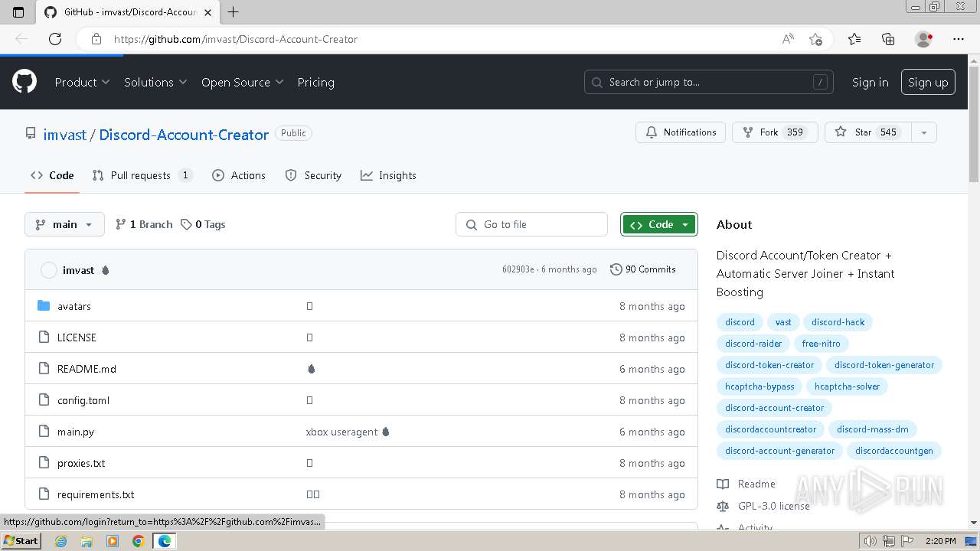Open the main branch selector dropdown
This screenshot has width=980, height=551.
(64, 224)
